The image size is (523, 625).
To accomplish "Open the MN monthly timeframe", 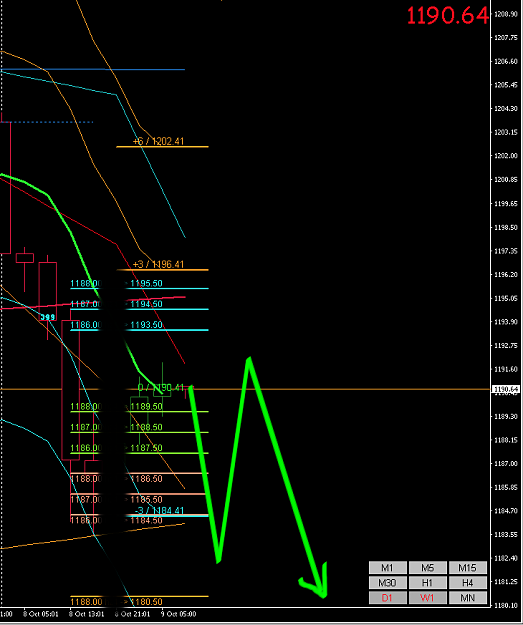I will pyautogui.click(x=468, y=597).
